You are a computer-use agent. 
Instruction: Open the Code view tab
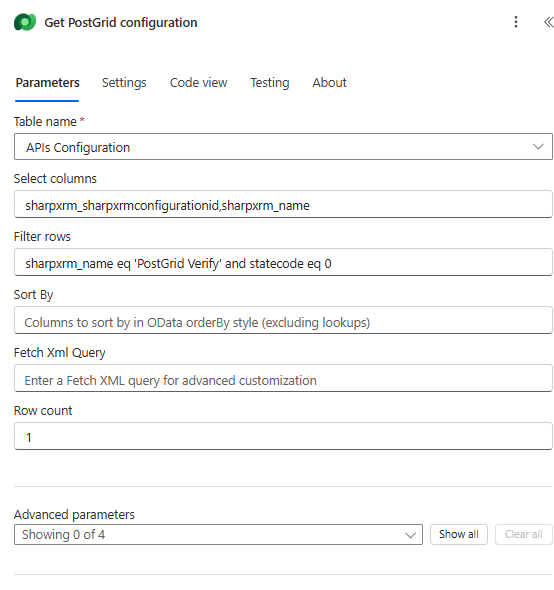(x=198, y=82)
